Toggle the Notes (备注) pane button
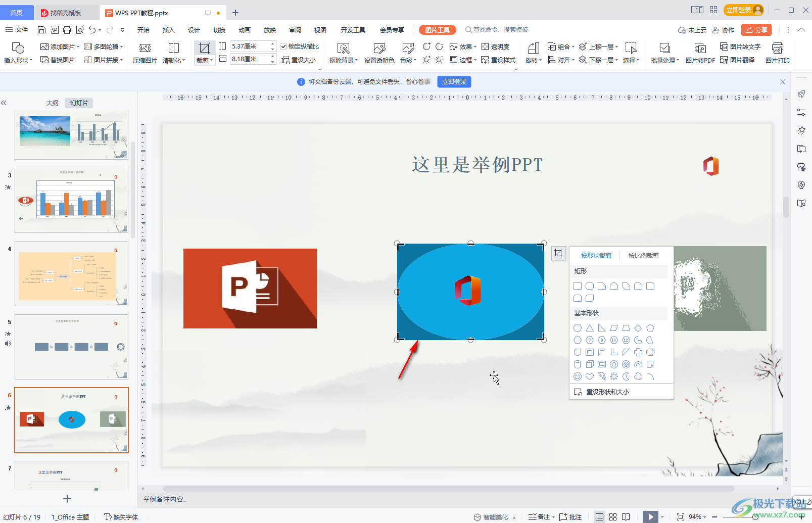This screenshot has width=812, height=523. click(x=539, y=516)
